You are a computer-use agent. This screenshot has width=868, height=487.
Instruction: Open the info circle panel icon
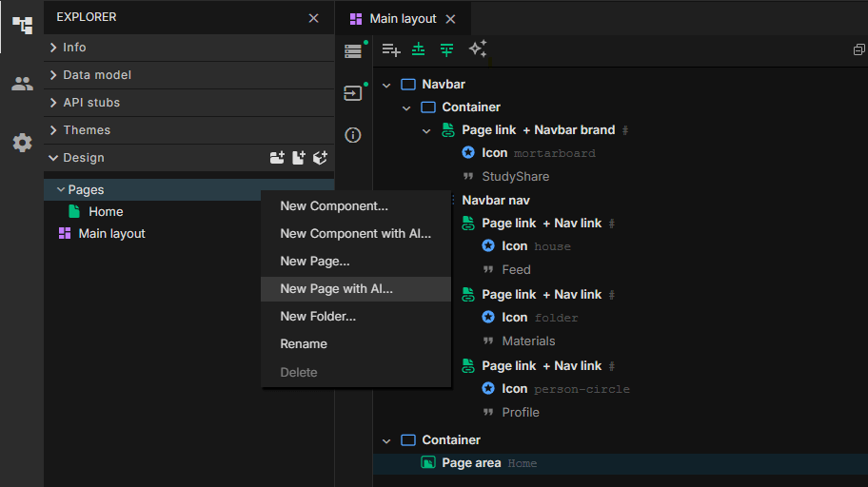(x=353, y=135)
